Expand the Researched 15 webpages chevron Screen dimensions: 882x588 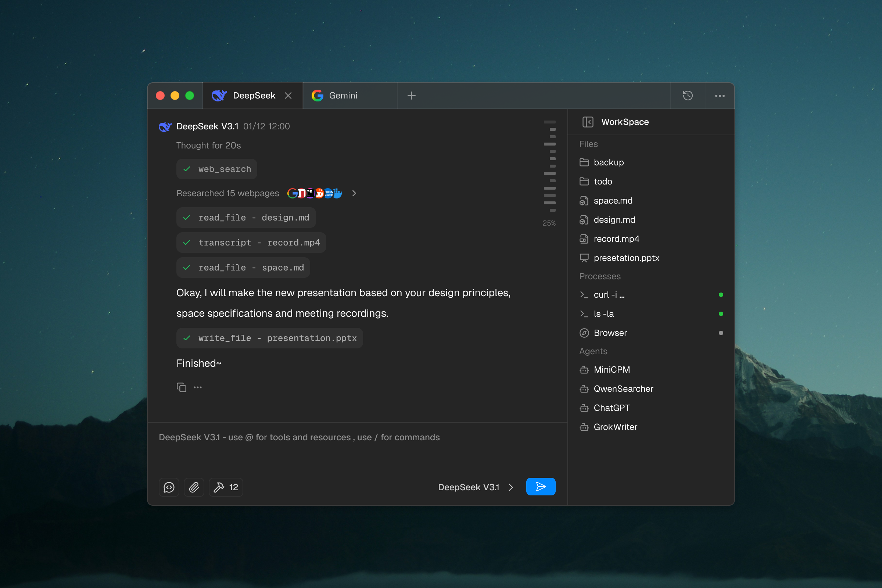point(354,194)
